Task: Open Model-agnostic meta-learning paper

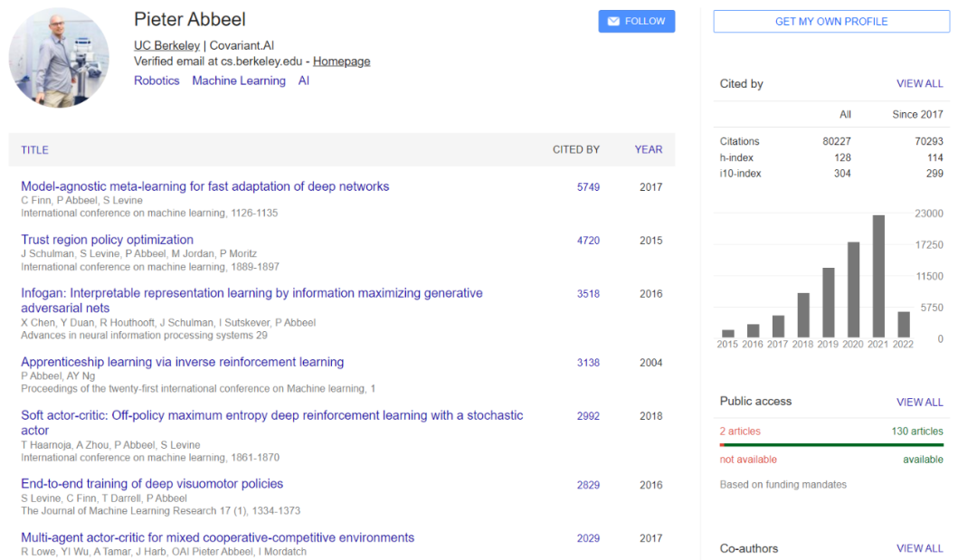Action: [x=205, y=186]
